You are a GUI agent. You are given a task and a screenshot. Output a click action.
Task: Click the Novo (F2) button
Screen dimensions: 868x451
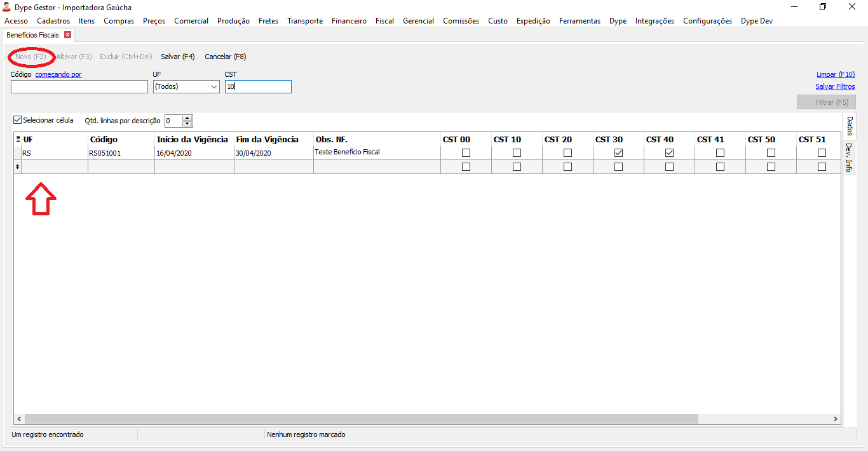pyautogui.click(x=31, y=57)
